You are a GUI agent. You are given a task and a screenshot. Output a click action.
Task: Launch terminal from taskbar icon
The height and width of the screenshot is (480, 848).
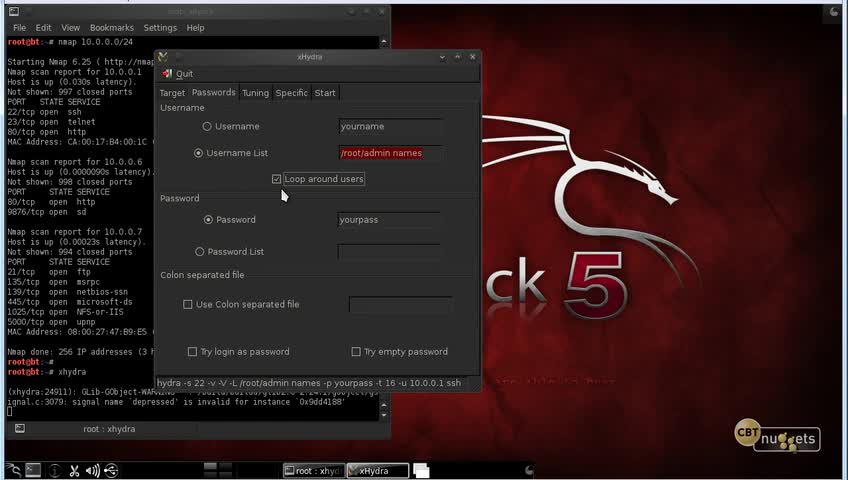33,470
